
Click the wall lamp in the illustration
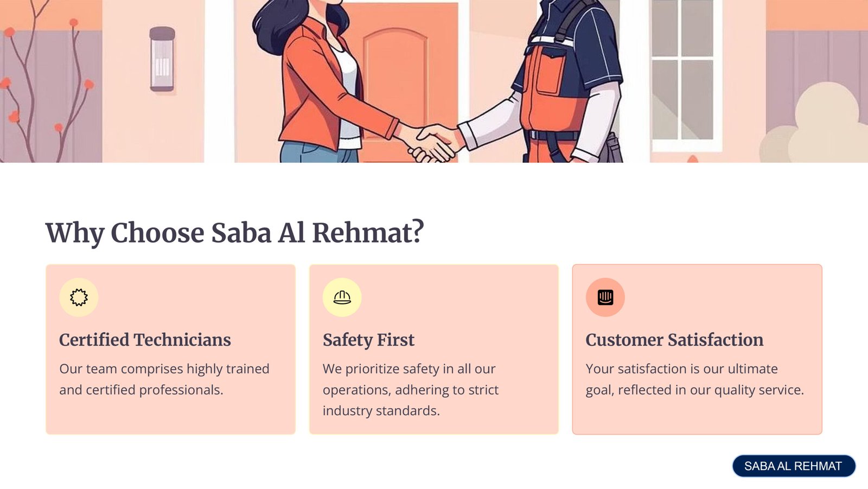162,59
